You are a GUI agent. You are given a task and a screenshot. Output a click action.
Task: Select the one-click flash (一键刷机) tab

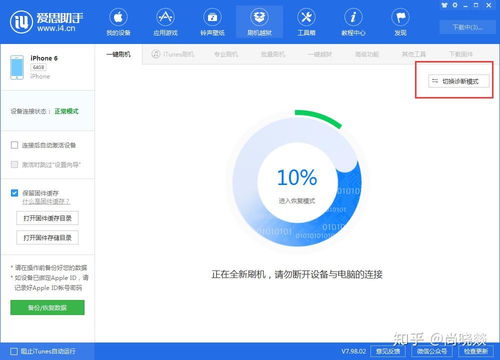119,54
